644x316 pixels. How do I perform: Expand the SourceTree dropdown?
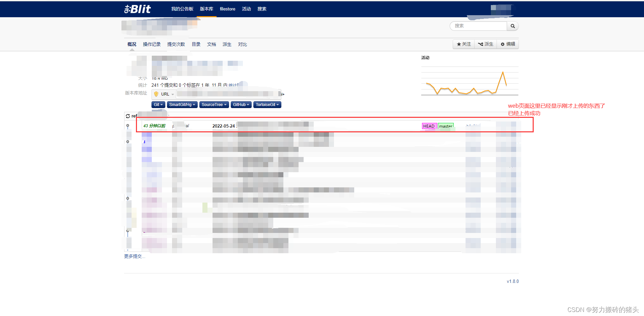click(214, 105)
